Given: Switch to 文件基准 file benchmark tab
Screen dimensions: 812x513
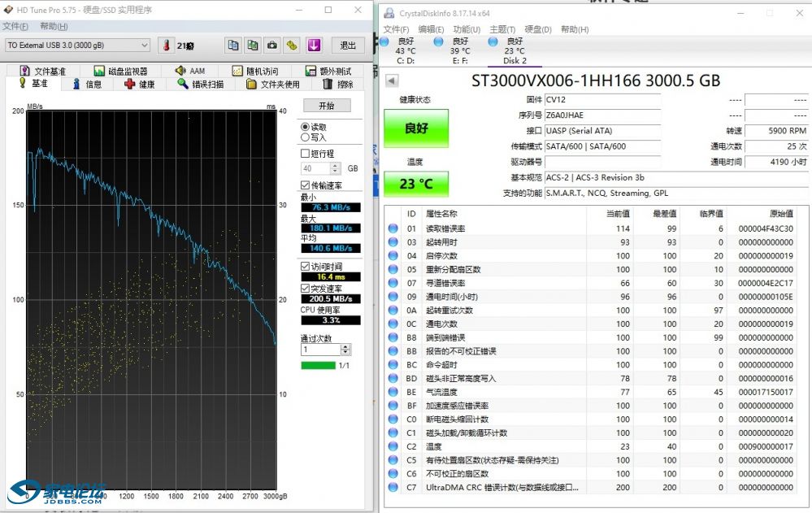Looking at the screenshot, I should pos(43,71).
